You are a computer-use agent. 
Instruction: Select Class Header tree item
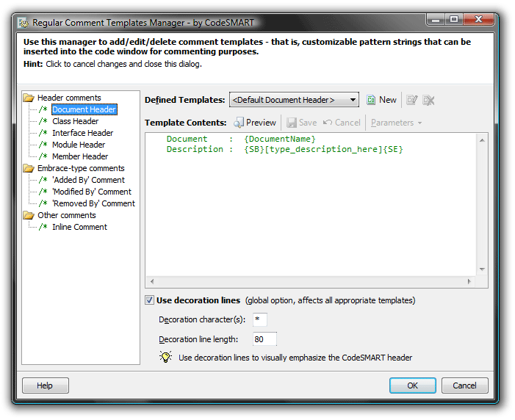click(x=75, y=121)
